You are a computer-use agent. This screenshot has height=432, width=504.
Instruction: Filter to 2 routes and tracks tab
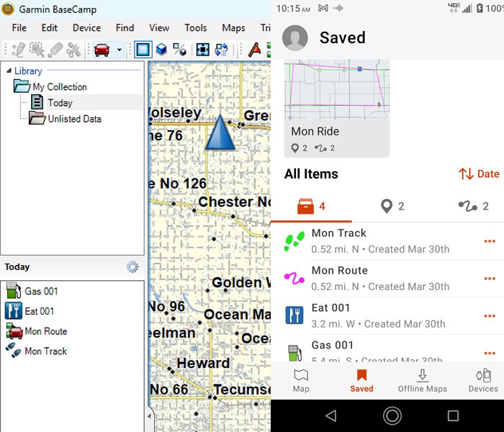474,207
